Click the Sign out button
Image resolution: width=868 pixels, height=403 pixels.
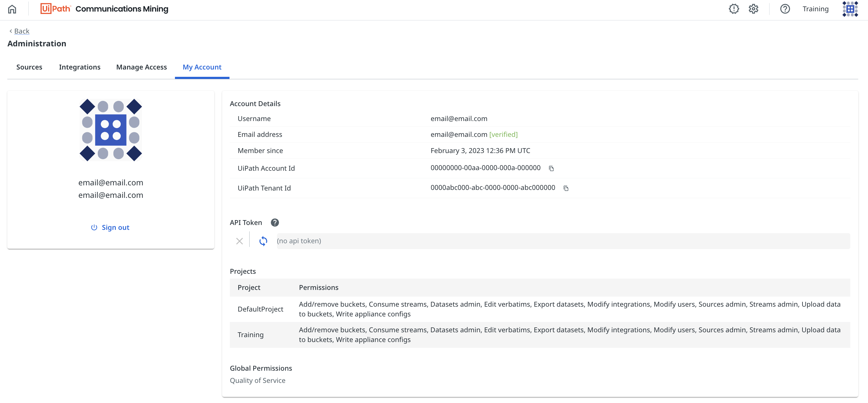110,227
